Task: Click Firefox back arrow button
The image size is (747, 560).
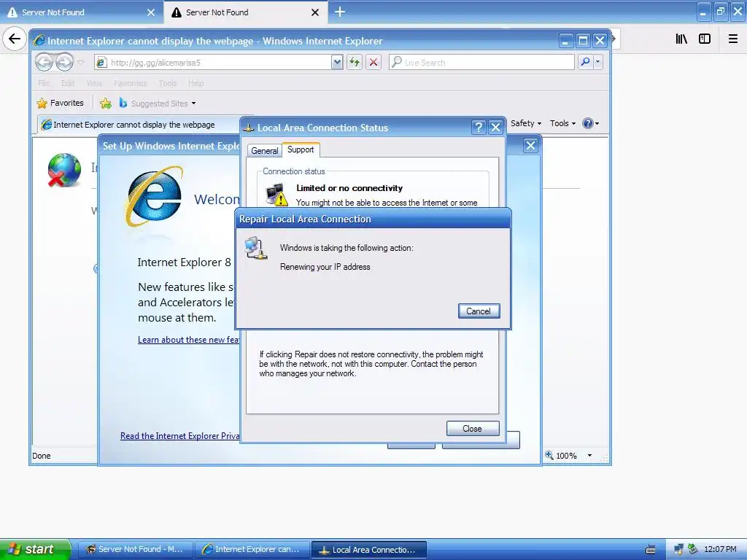Action: click(x=15, y=39)
